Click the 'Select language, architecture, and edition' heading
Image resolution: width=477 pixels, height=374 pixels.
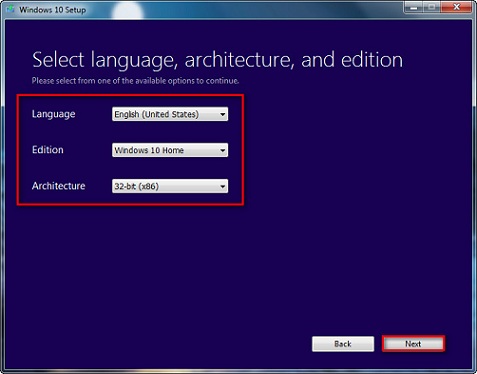217,60
